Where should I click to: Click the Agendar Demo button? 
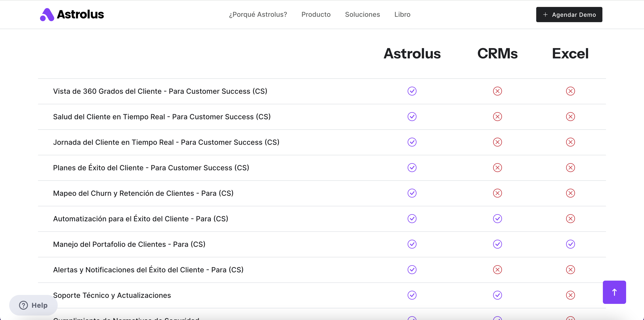569,15
